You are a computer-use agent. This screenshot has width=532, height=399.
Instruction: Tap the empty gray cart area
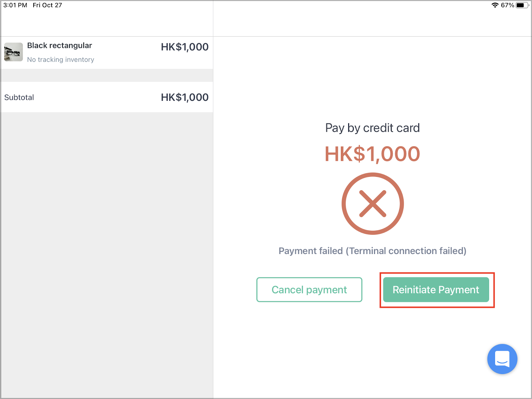tap(107, 255)
